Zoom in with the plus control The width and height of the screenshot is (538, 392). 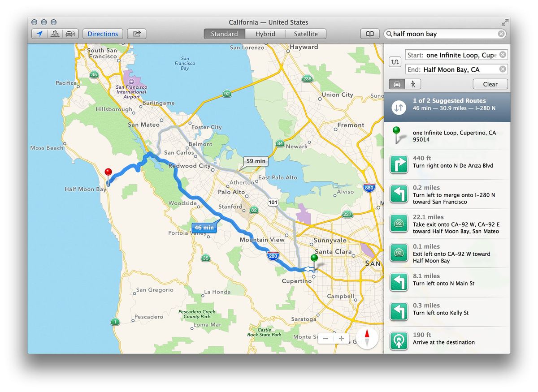pyautogui.click(x=342, y=339)
